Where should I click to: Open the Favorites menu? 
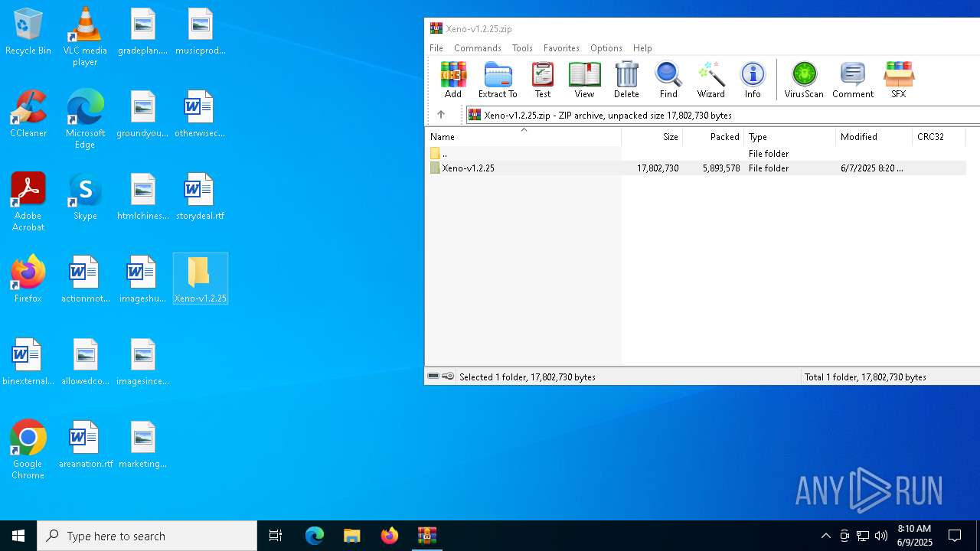pos(561,47)
